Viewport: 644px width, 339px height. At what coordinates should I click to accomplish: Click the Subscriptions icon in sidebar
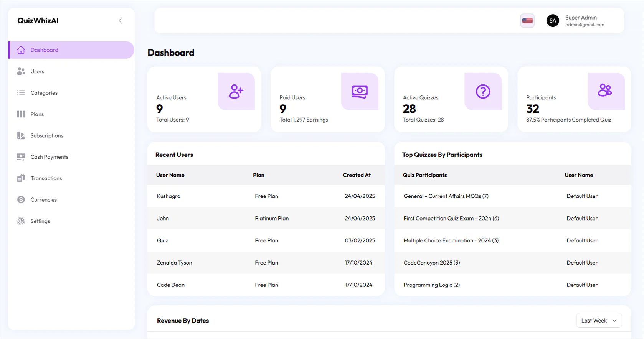click(x=21, y=136)
